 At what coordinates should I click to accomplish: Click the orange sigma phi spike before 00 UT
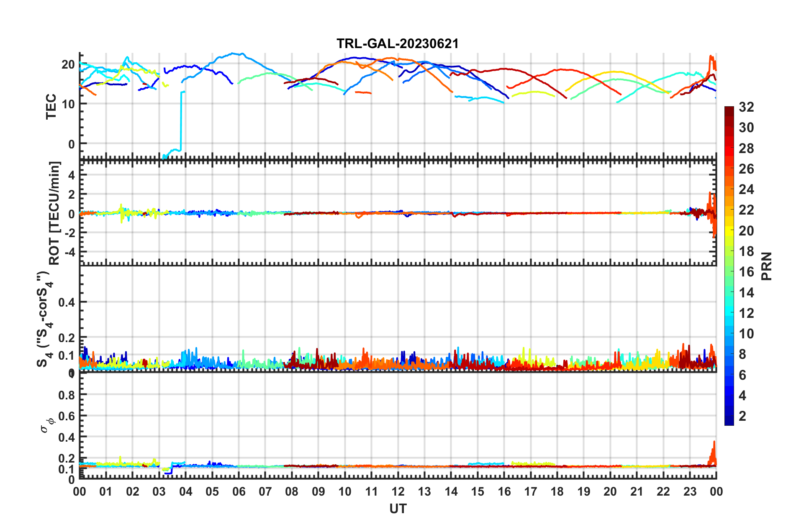[713, 453]
